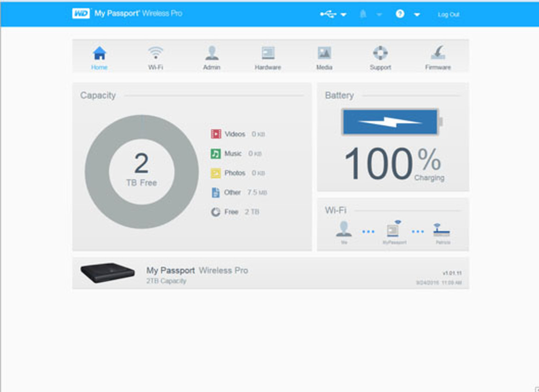539x392 pixels.
Task: Click the router access point icon
Action: (442, 230)
